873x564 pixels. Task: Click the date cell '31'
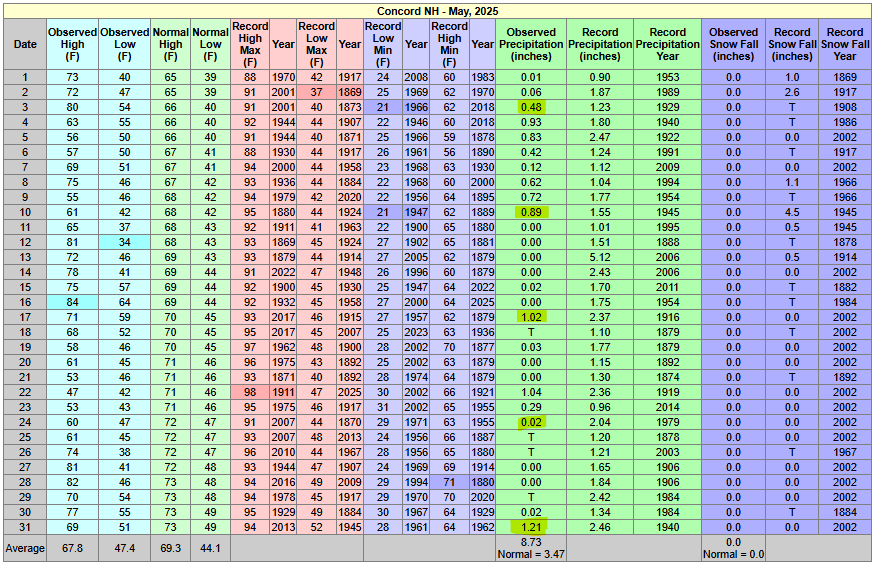pyautogui.click(x=25, y=527)
